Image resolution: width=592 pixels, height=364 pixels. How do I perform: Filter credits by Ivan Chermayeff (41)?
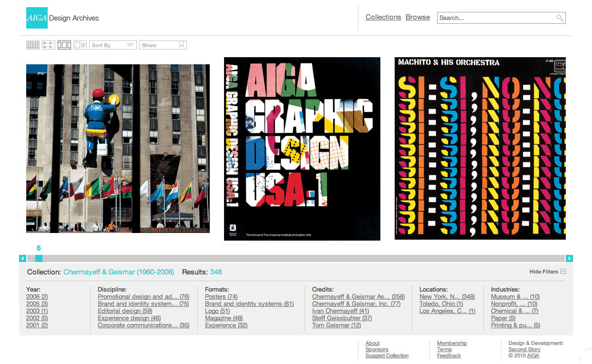(x=341, y=311)
